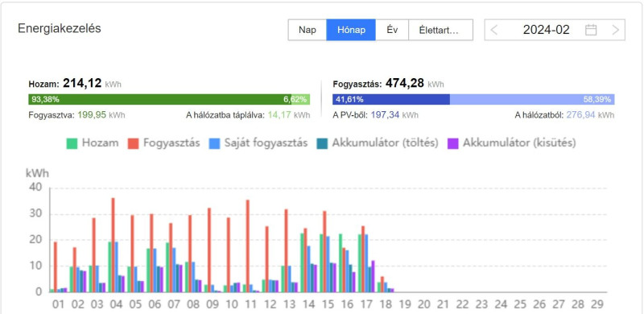This screenshot has height=314, width=644.
Task: Click the light blue 58,39% bar segment
Action: coord(532,100)
